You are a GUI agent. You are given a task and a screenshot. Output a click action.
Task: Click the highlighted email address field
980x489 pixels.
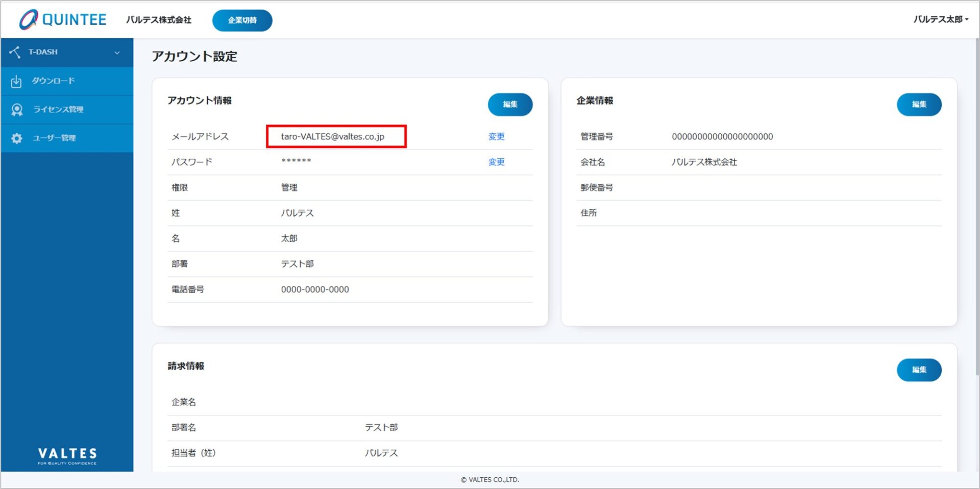[336, 136]
